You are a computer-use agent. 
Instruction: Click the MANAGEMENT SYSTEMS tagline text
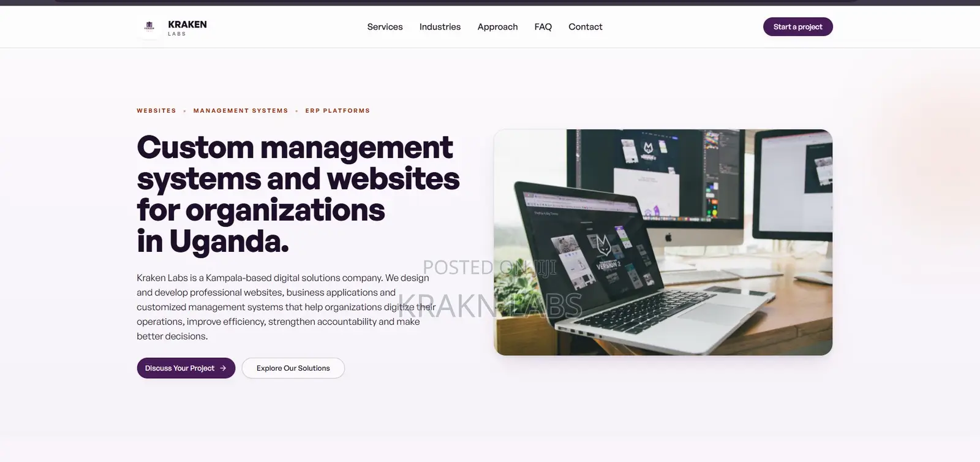[241, 111]
